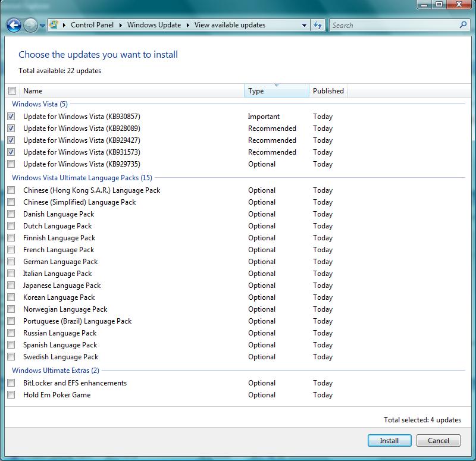Click the Control Panel icon in address bar
Screen dimensions: 476x461
54,24
